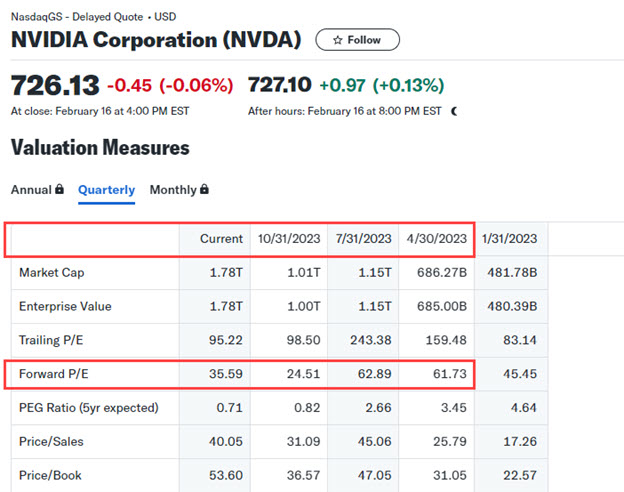Click Enterprise Value 685.00B cell
The image size is (624, 492).
click(442, 306)
